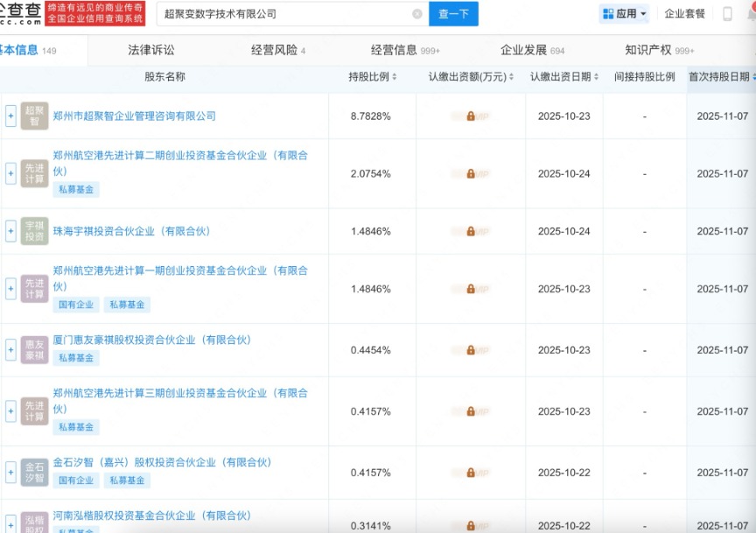The height and width of the screenshot is (533, 756).
Task: Click the VIP lock icon in 郑州市超聚智 row
Action: tap(471, 116)
